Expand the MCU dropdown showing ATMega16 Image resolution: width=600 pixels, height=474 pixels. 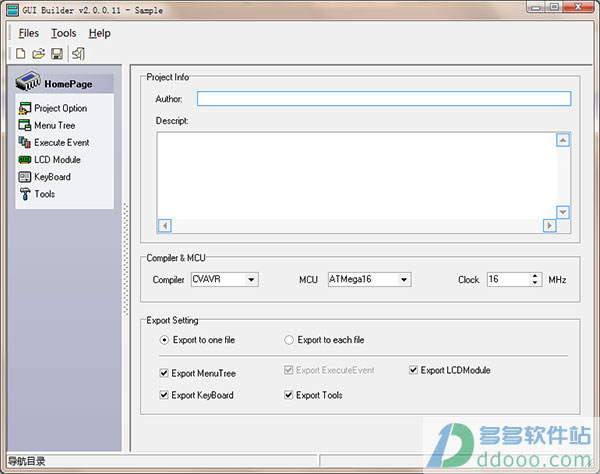click(x=404, y=279)
